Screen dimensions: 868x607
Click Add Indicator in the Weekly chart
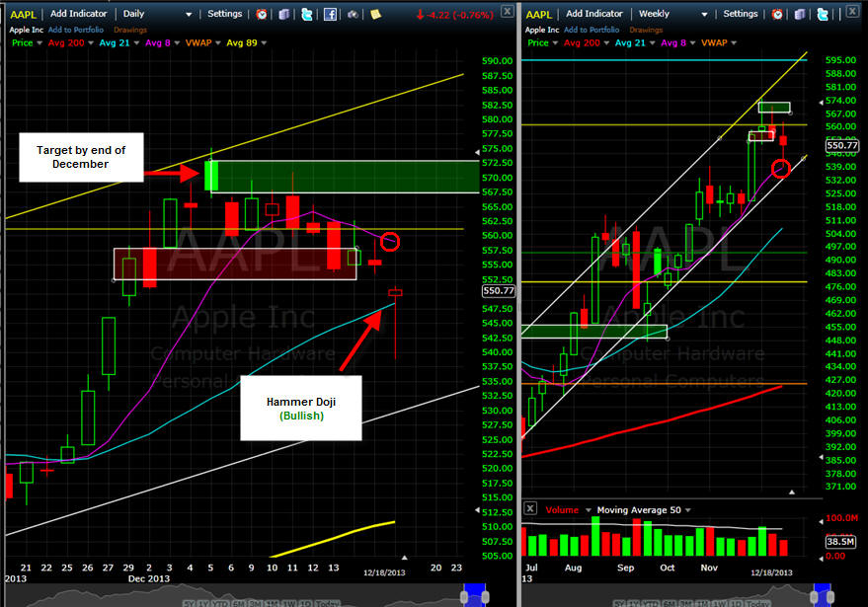point(594,14)
